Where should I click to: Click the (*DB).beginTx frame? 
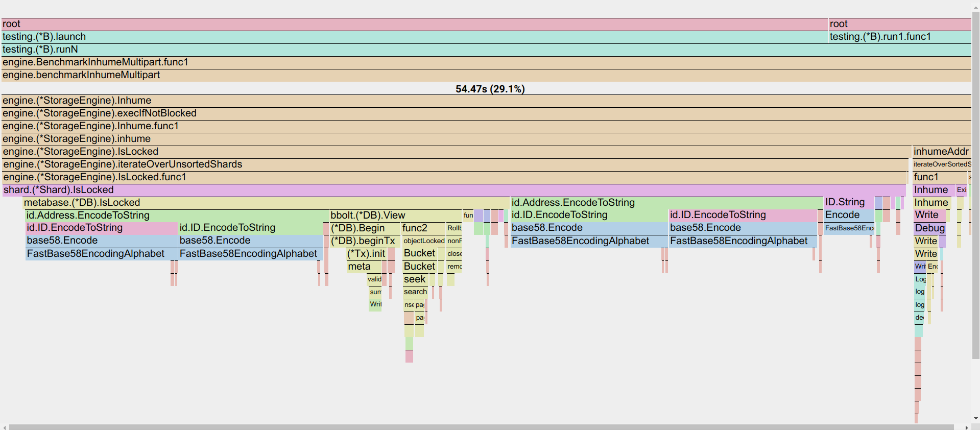pyautogui.click(x=365, y=241)
